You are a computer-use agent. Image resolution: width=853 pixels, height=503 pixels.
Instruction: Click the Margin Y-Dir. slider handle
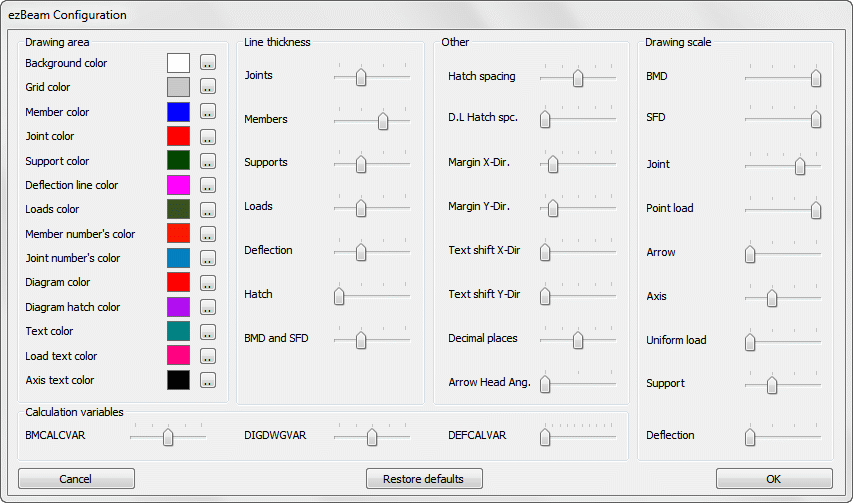tap(553, 208)
